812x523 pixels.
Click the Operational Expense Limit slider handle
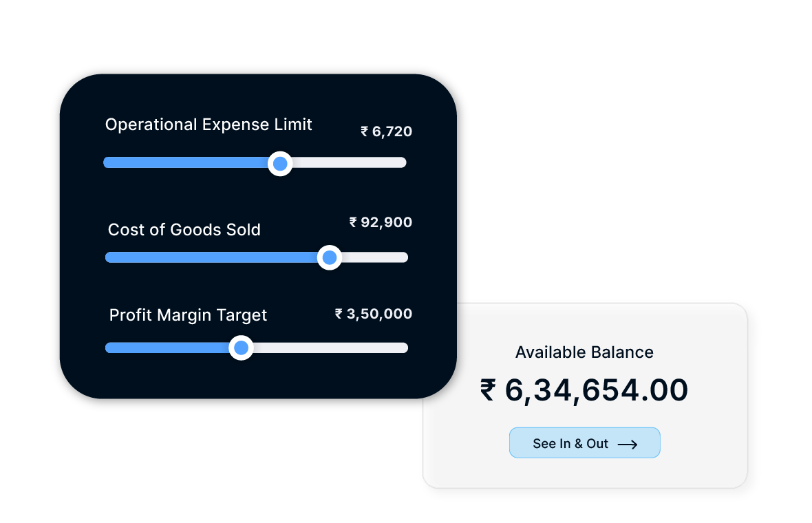tap(280, 164)
